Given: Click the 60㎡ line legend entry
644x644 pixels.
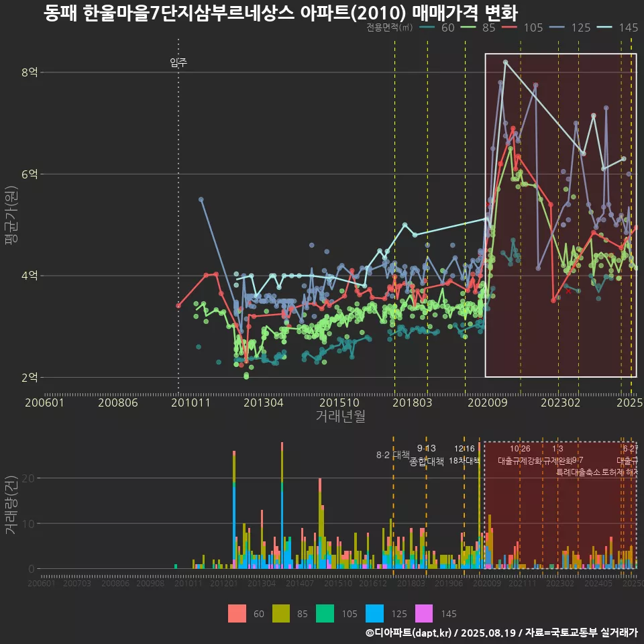Looking at the screenshot, I should (x=437, y=28).
